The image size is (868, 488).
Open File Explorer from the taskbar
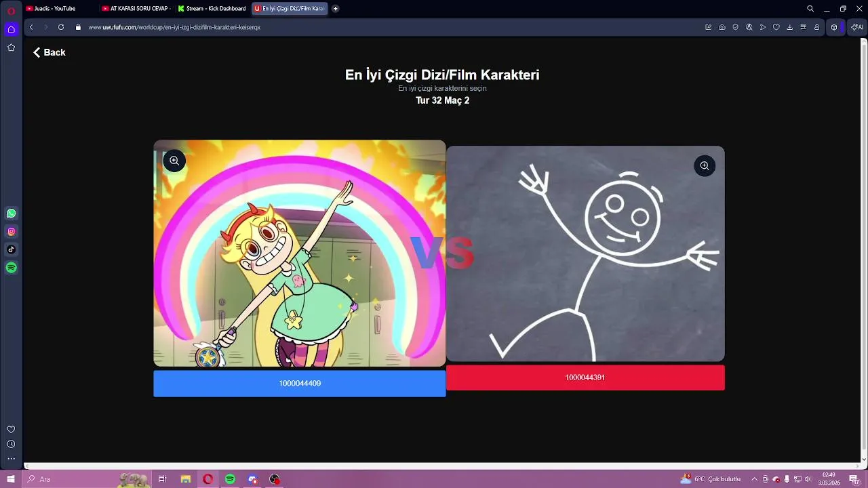click(x=186, y=479)
